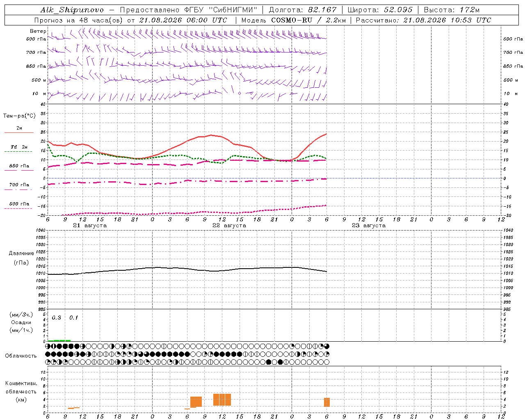Screen dimensions: 525x420
Task: Click the 0.1 precipitation value
Action: 73,317
